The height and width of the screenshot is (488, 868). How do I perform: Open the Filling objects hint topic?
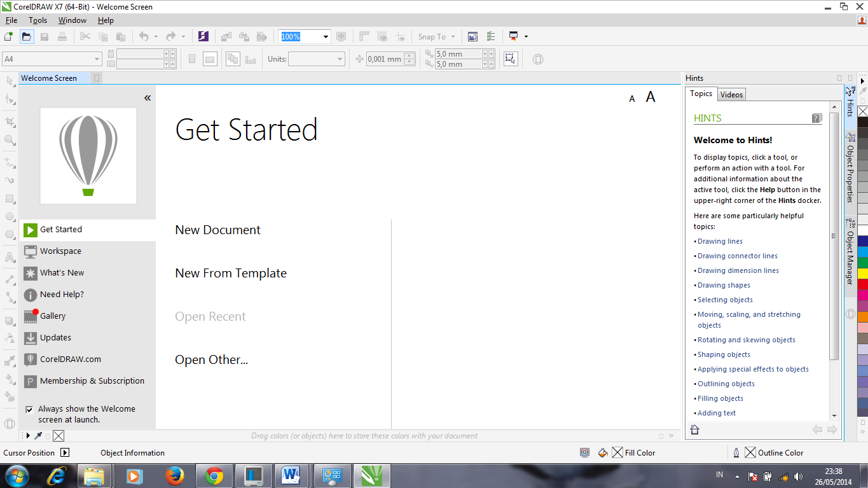(x=720, y=398)
